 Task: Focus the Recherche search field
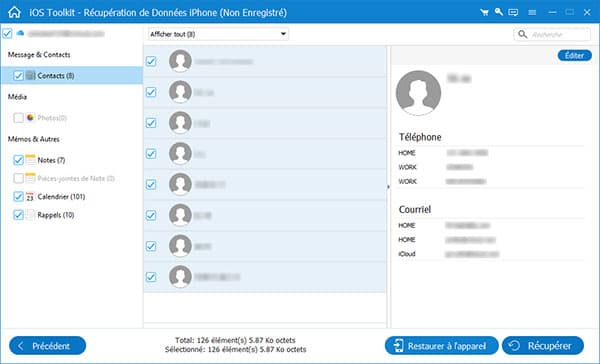pos(552,34)
